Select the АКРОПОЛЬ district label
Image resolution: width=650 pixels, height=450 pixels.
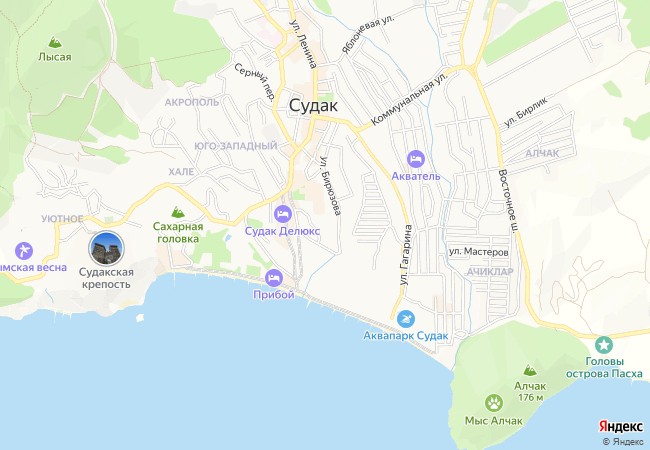[x=192, y=102]
